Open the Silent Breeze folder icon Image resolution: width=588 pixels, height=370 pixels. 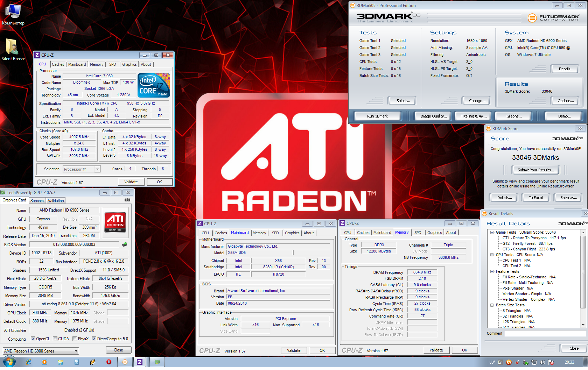click(13, 49)
